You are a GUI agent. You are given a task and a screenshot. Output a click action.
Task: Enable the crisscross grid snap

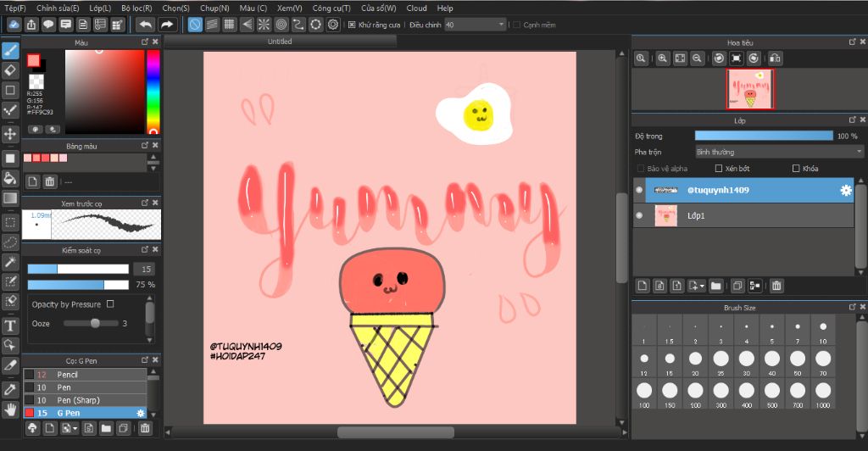229,25
